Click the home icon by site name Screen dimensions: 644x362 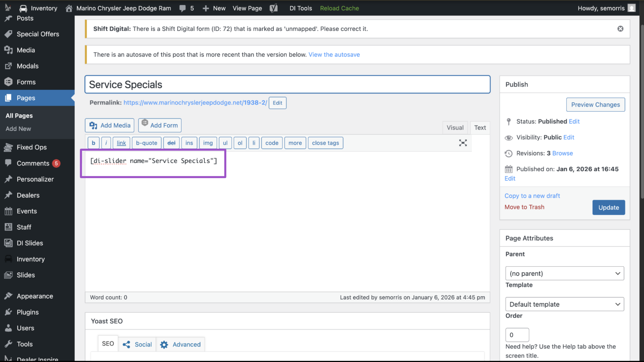click(69, 8)
